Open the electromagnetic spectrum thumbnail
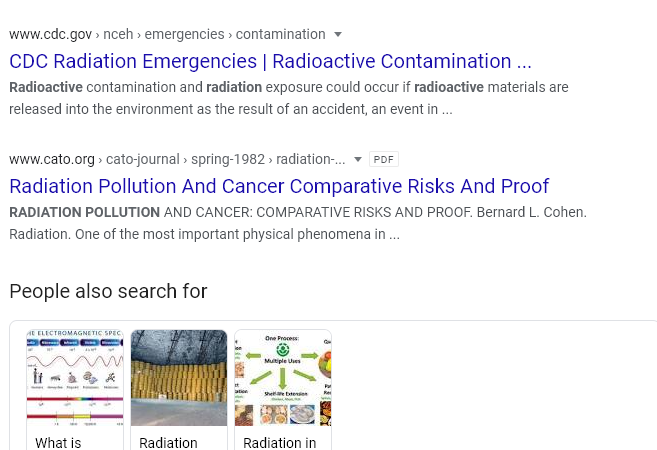 point(75,378)
